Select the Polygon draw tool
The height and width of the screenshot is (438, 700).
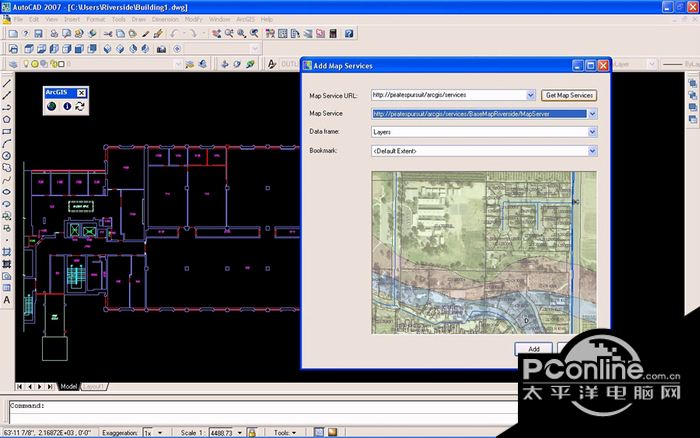click(x=7, y=120)
